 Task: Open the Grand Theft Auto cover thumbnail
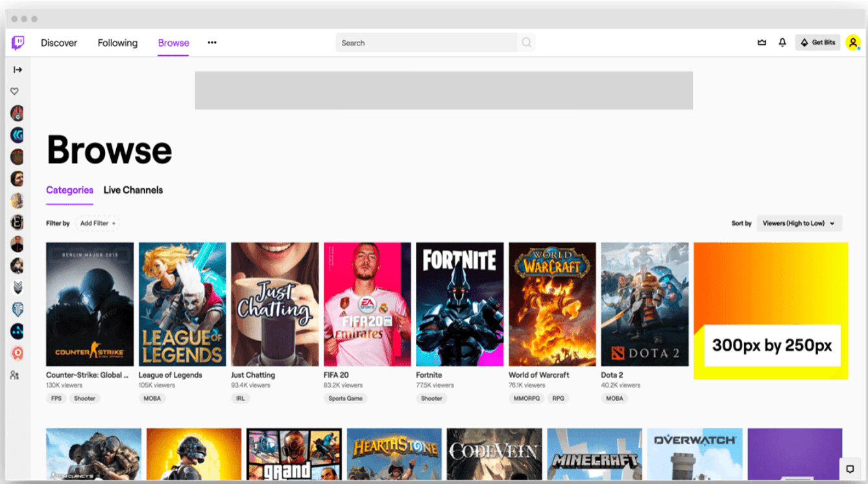point(295,454)
